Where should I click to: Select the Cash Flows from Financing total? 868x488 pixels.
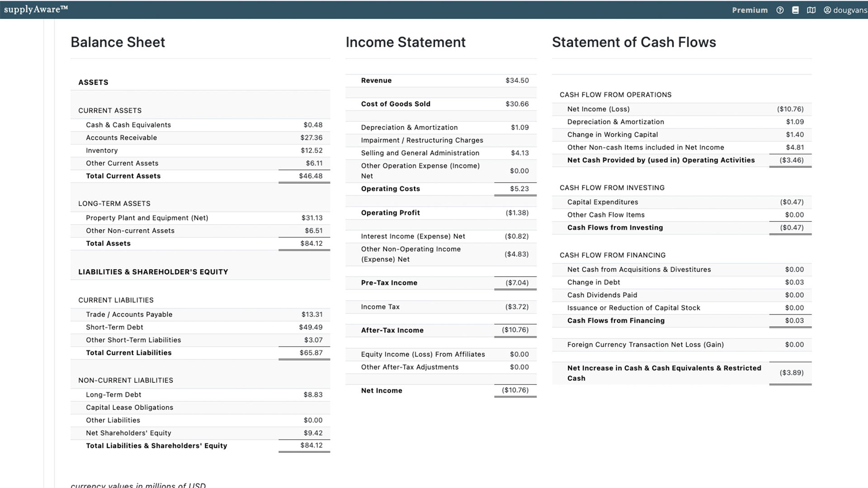(794, 321)
